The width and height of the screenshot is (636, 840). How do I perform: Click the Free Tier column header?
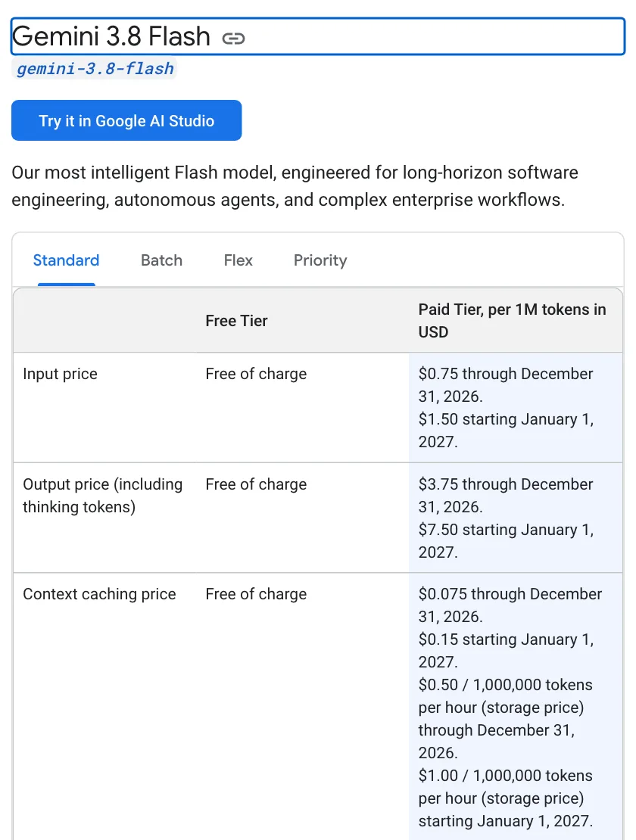(x=236, y=321)
